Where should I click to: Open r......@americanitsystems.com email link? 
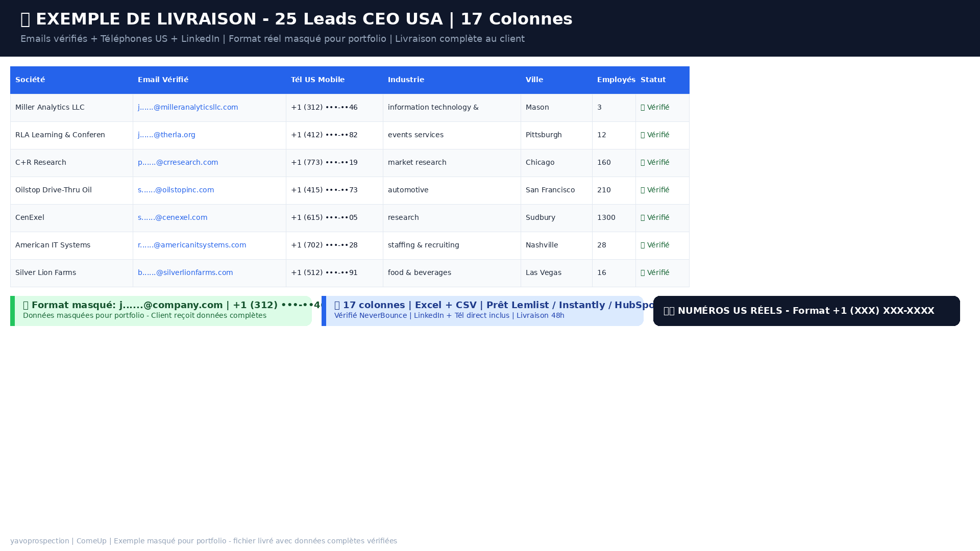tap(192, 245)
